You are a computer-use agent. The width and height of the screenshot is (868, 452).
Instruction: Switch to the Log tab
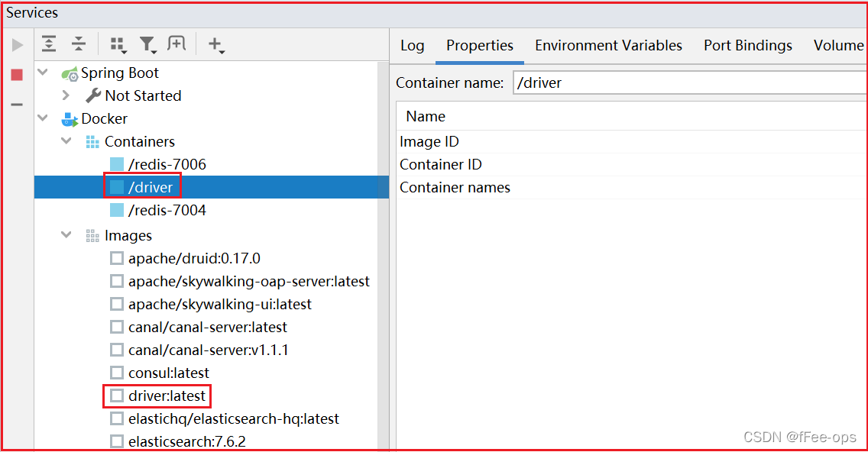tap(413, 45)
